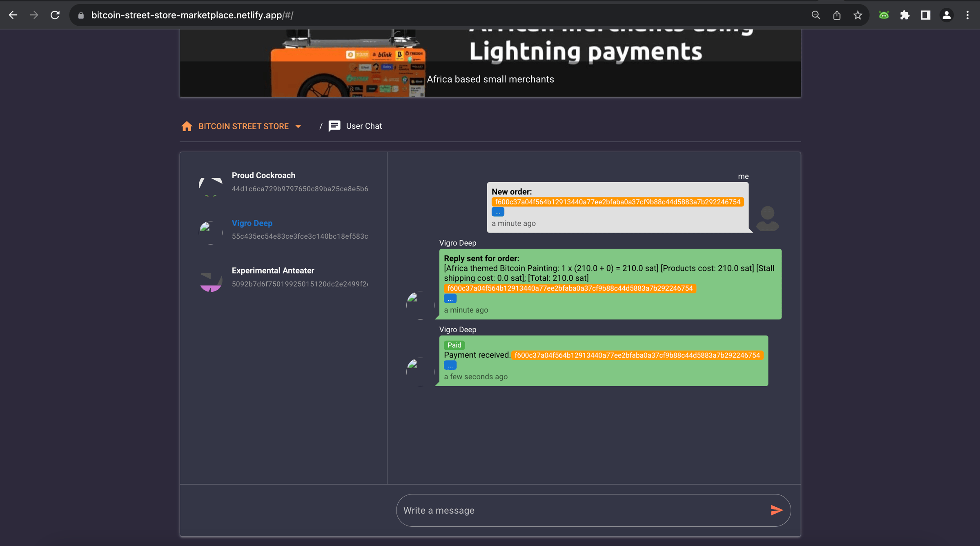Open the browser extensions puzzle icon
This screenshot has height=546, width=980.
(905, 15)
